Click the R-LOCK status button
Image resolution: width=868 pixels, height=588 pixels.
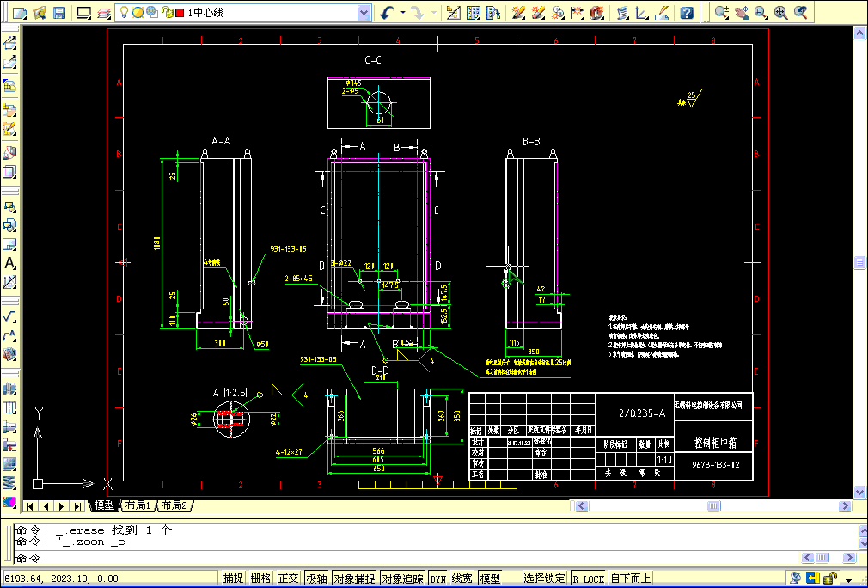click(x=589, y=579)
